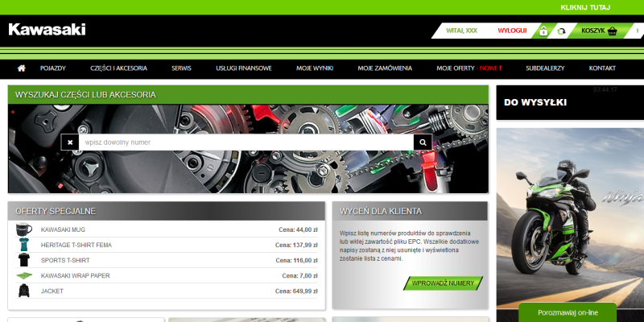Open the shopping basket icon next to Koszyk
This screenshot has width=644, height=322.
(x=613, y=31)
